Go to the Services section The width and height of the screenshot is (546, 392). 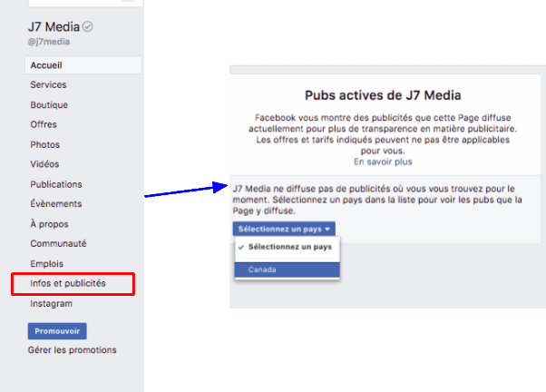48,84
